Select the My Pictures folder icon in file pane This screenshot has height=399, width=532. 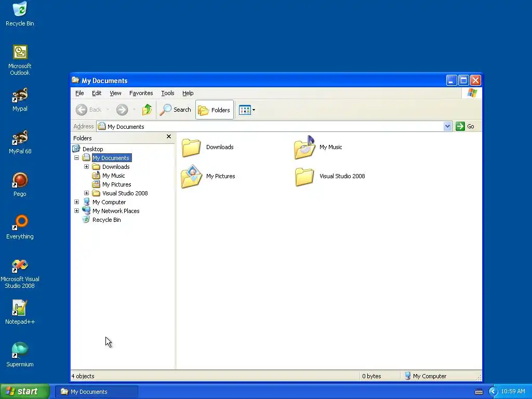click(x=192, y=177)
